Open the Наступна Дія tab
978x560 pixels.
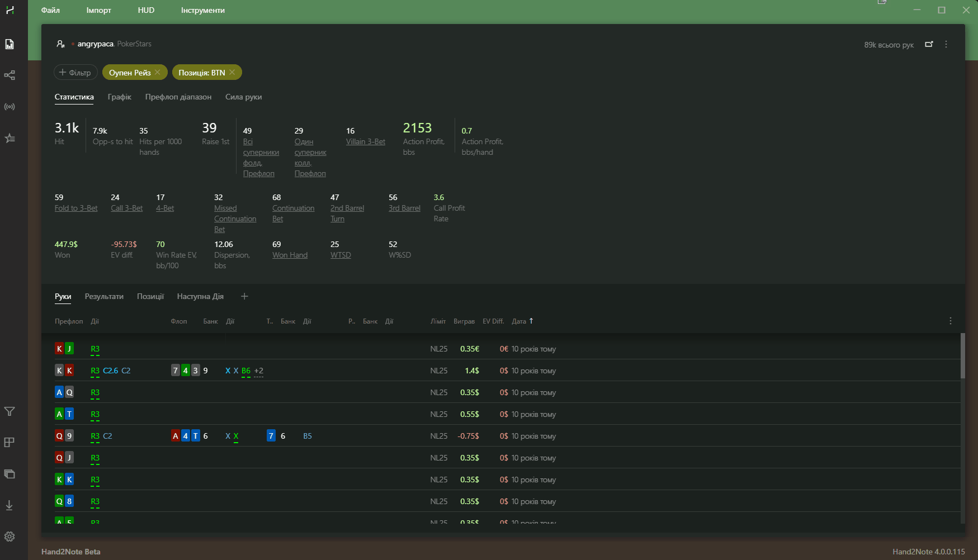coord(200,296)
